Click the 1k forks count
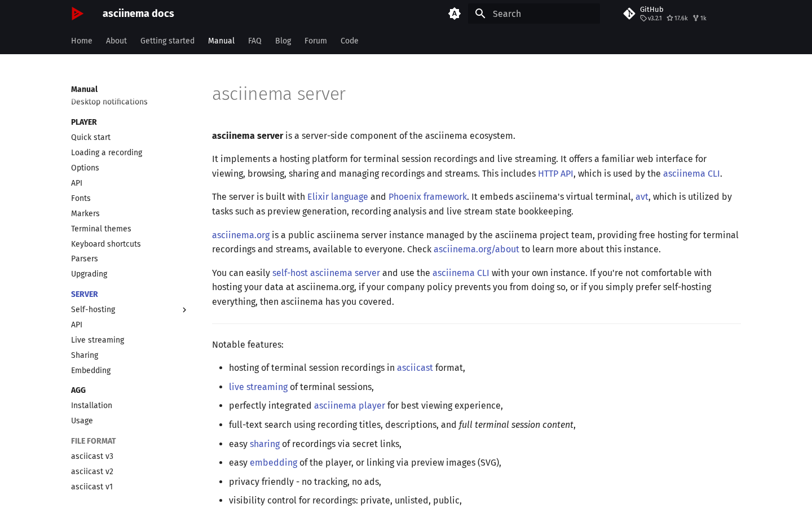The image size is (812, 508). coord(700,18)
